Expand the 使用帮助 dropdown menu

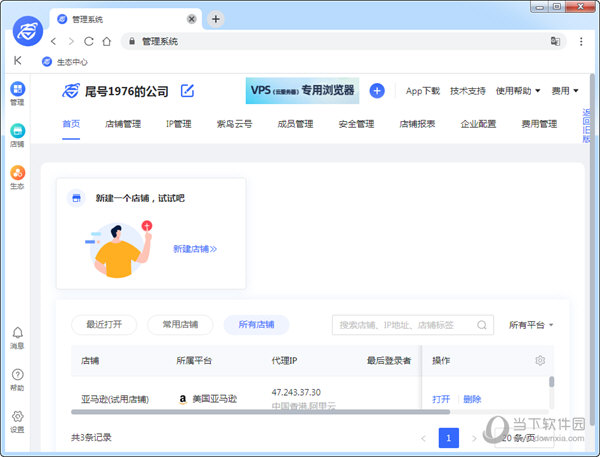(x=518, y=91)
